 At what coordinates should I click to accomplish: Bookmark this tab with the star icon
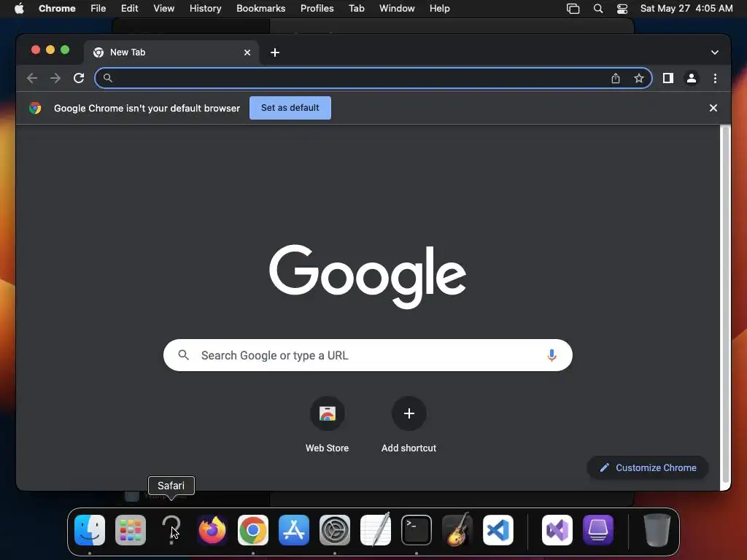pos(639,78)
